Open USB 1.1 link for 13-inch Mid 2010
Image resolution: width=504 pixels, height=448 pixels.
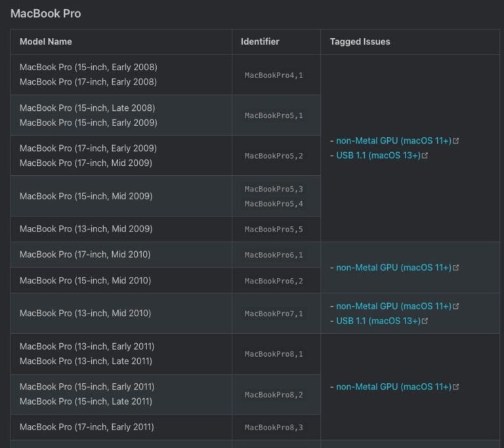point(378,321)
